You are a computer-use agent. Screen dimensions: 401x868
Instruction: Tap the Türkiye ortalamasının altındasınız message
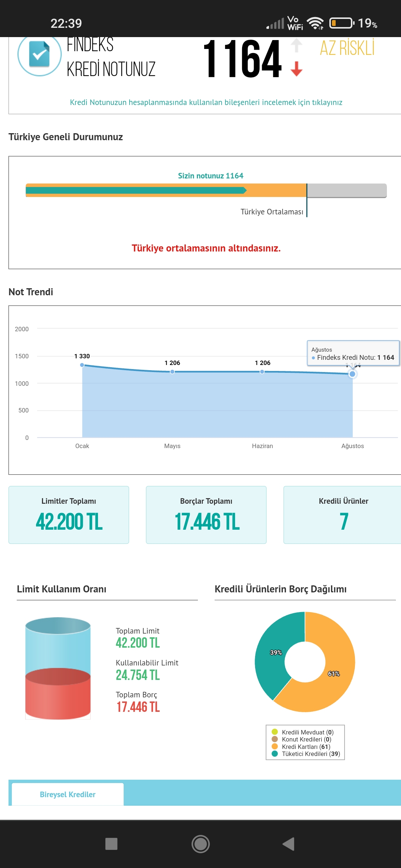(x=206, y=248)
